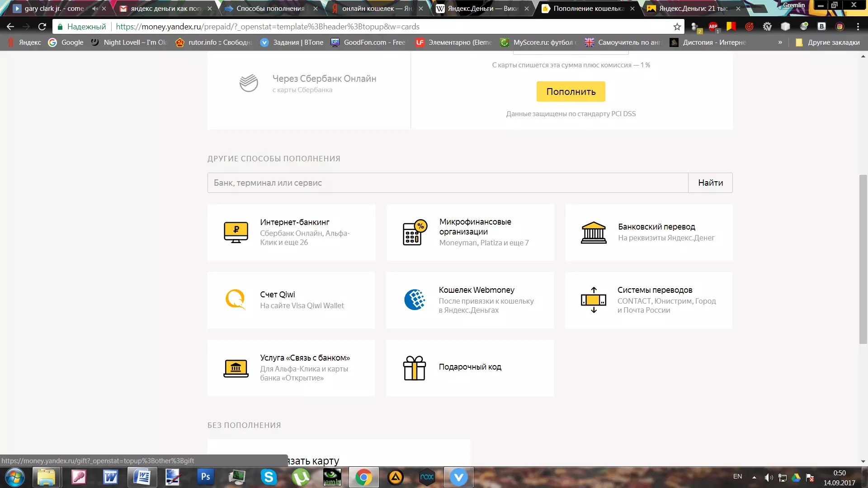Open Chrome menu with three dots
868x488 pixels.
coord(858,27)
